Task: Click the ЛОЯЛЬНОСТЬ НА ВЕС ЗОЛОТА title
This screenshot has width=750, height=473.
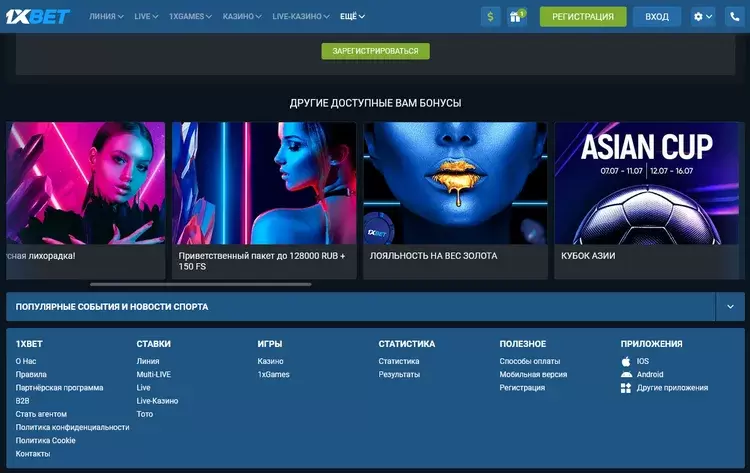Action: tap(433, 256)
